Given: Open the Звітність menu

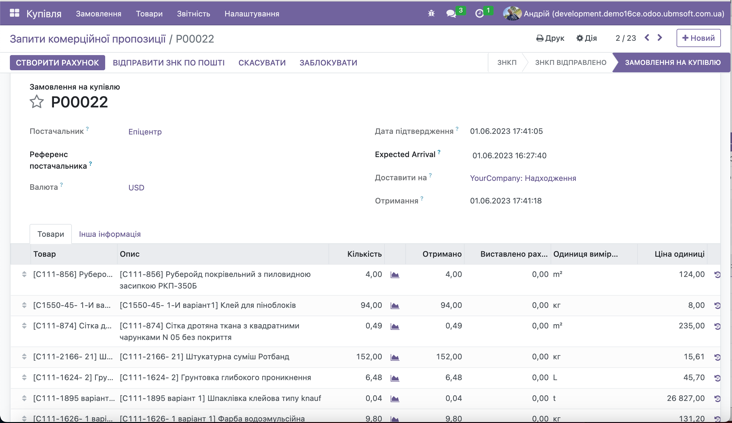Looking at the screenshot, I should click(x=193, y=14).
